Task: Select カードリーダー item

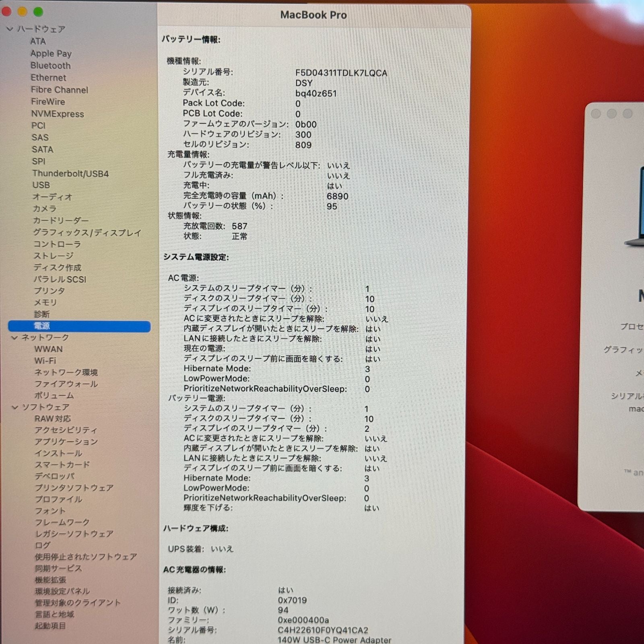Action: (x=60, y=220)
